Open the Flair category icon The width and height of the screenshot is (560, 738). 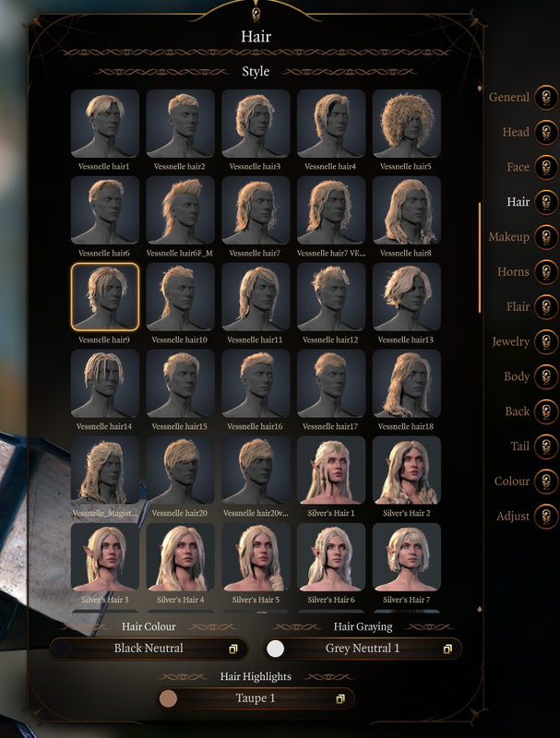coord(546,307)
